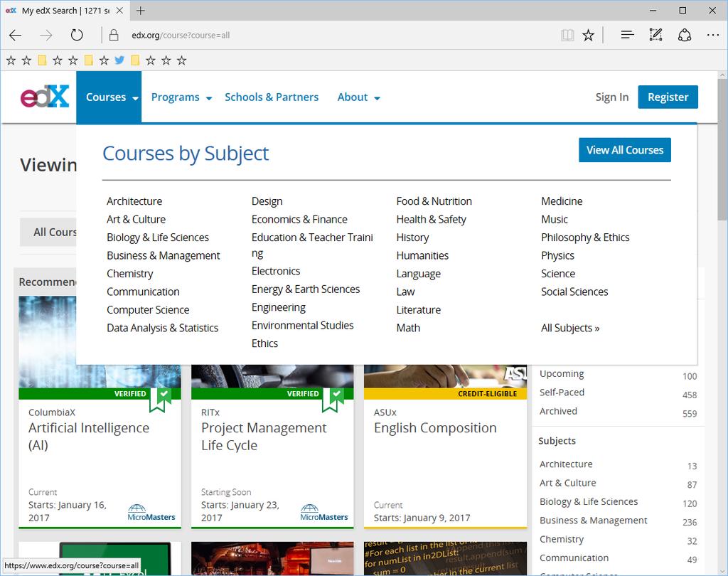Open Food & Nutrition subject
Screen dimensions: 728x576
click(434, 201)
